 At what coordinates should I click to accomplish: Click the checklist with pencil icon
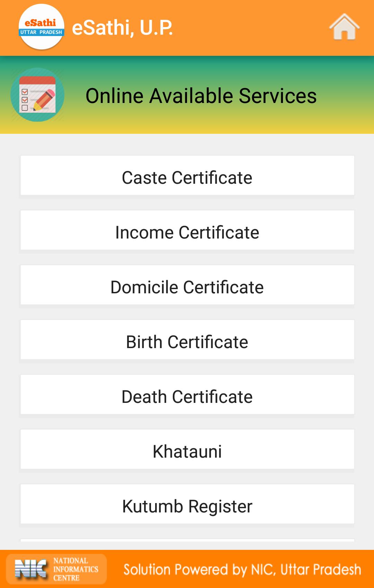pyautogui.click(x=37, y=95)
